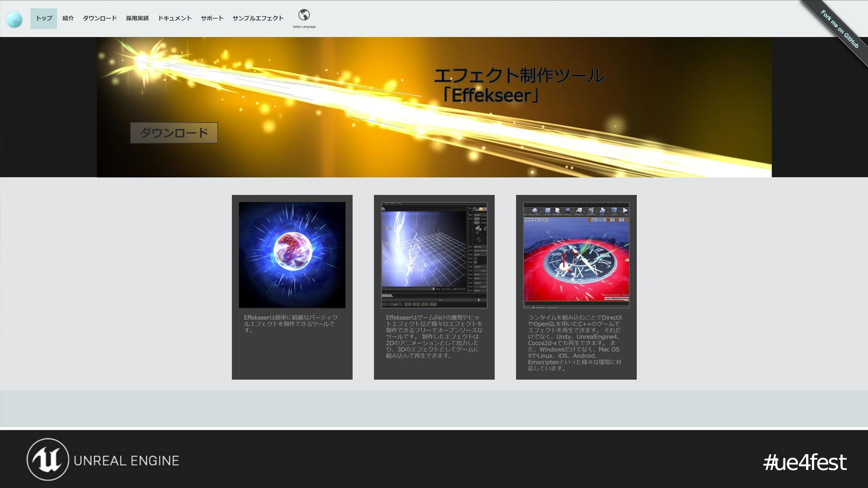
Task: Click the エフェクト制作ツール「Effekseer」banner title
Action: 519,85
